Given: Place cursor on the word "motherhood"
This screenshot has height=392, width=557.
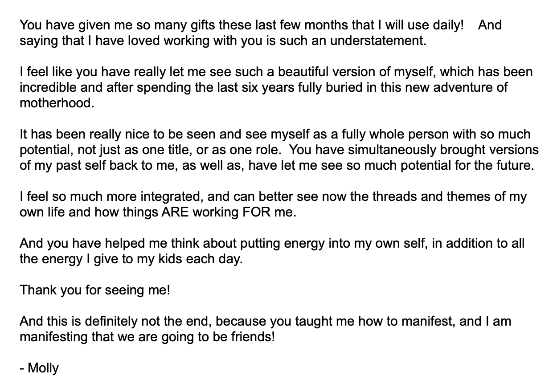Looking at the screenshot, I should (x=57, y=103).
